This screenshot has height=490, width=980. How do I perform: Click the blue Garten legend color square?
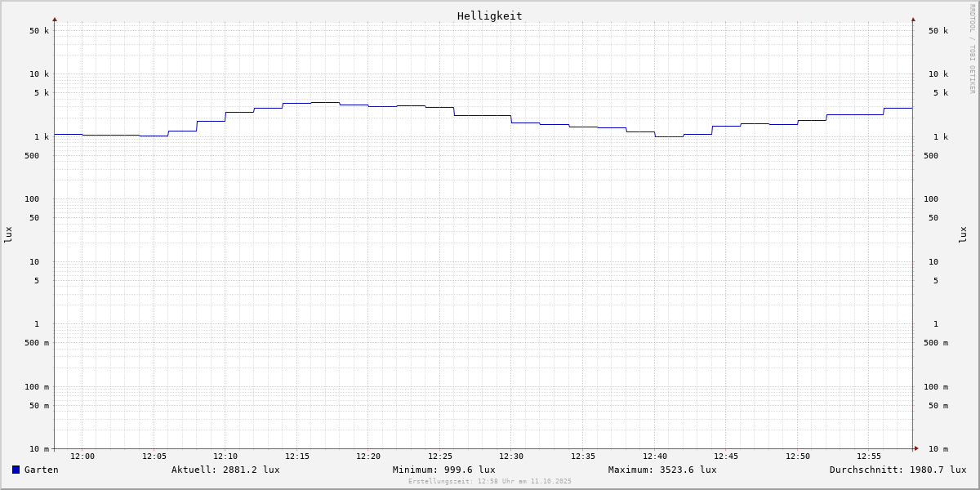point(16,470)
